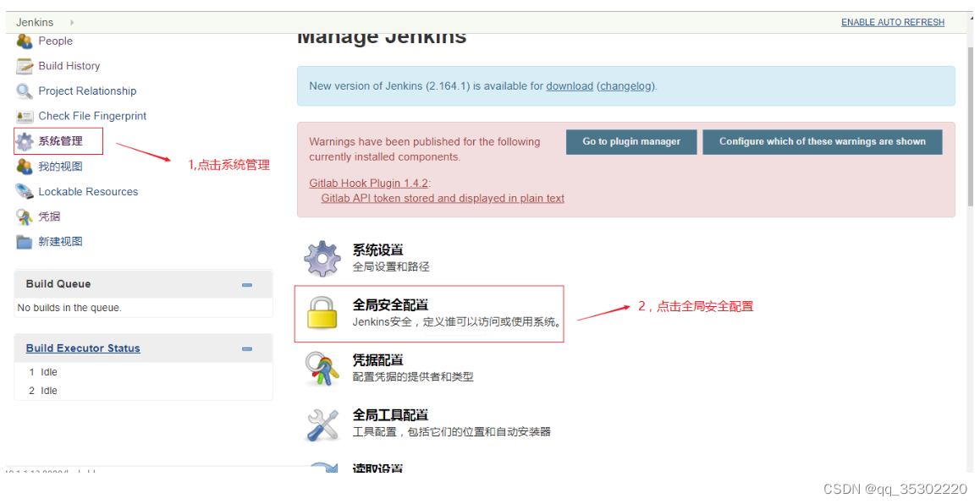Collapse the Build Queue panel

click(x=247, y=285)
